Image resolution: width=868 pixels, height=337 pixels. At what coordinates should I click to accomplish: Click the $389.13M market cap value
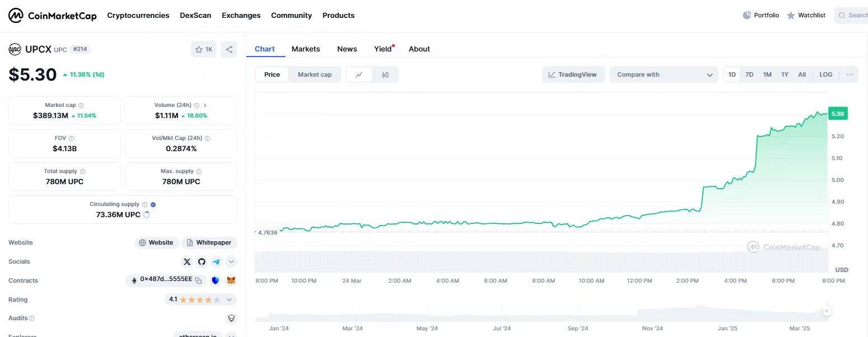click(x=50, y=115)
